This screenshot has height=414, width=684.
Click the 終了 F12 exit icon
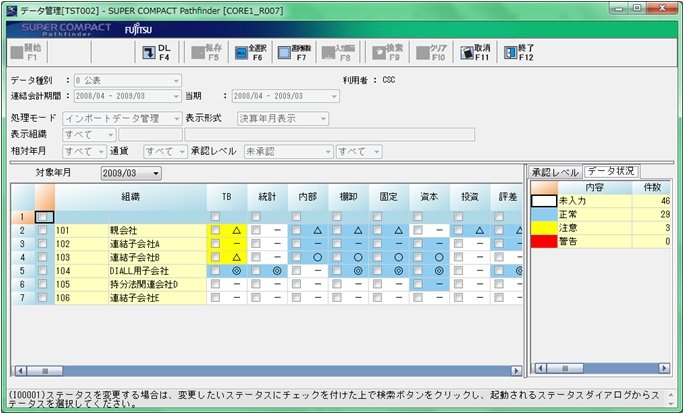pyautogui.click(x=510, y=53)
